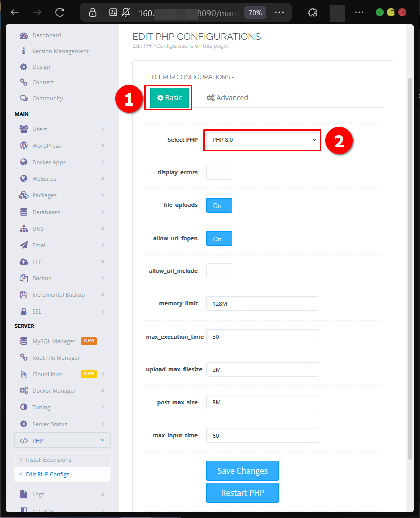Click the max_input_time input field
Viewport: 420px width, 518px height.
[263, 436]
